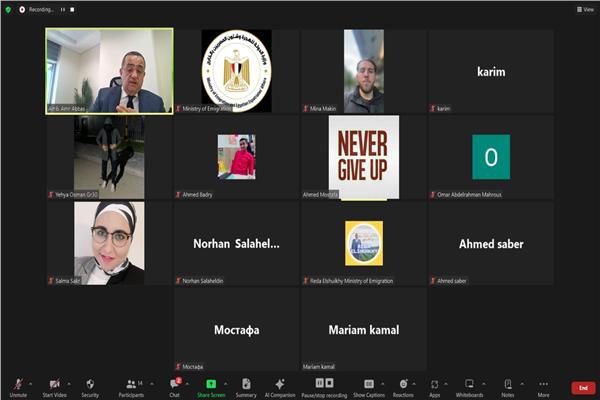Expand the arrow next to Participants

[152, 384]
